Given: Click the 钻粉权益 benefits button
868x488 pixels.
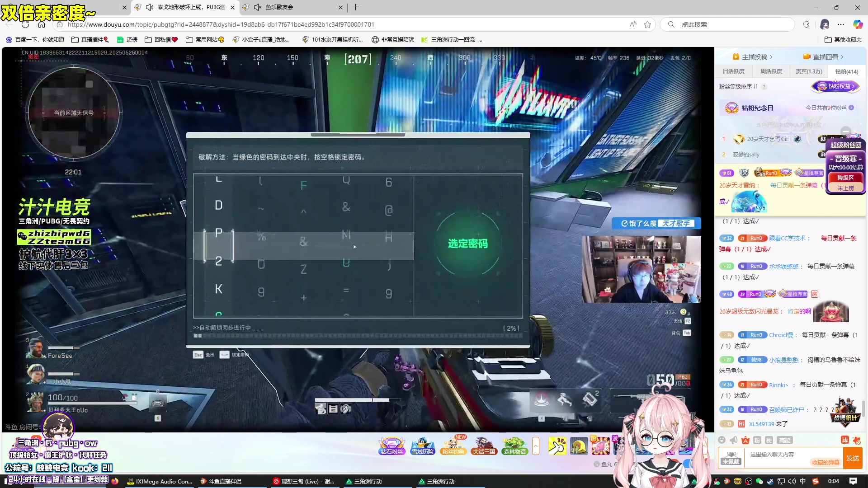Looking at the screenshot, I should pos(836,86).
